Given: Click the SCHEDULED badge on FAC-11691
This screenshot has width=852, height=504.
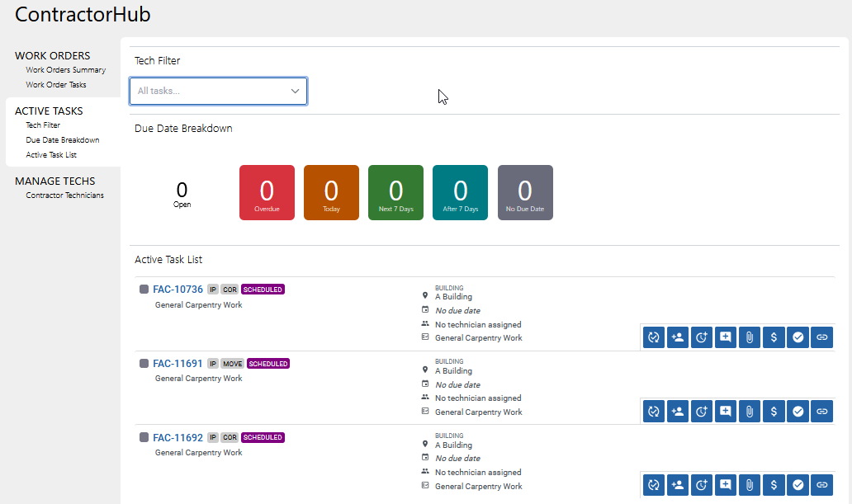Looking at the screenshot, I should click(x=268, y=364).
